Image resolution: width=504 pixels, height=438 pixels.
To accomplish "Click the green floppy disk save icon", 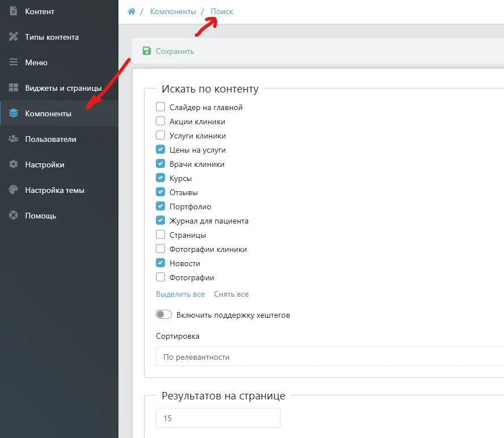I will [x=147, y=51].
